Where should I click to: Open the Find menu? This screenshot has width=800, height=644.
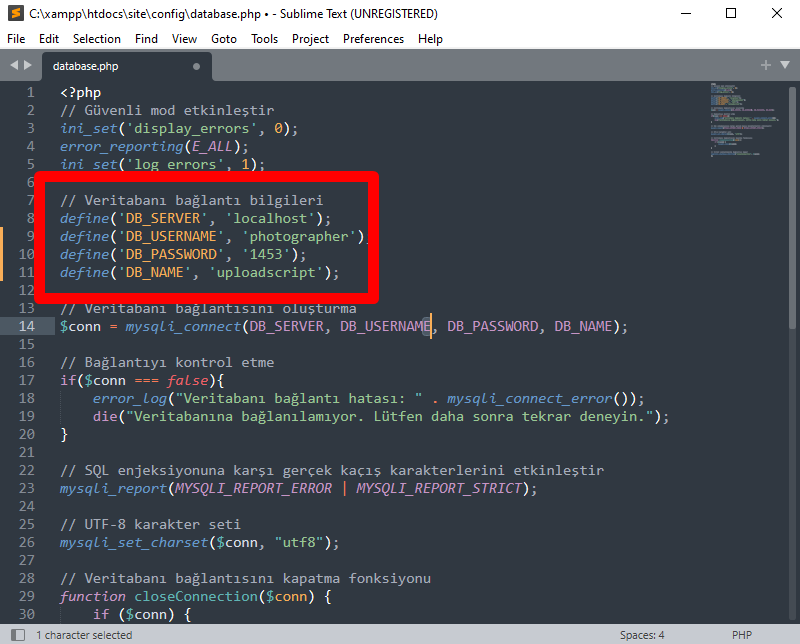pos(146,39)
